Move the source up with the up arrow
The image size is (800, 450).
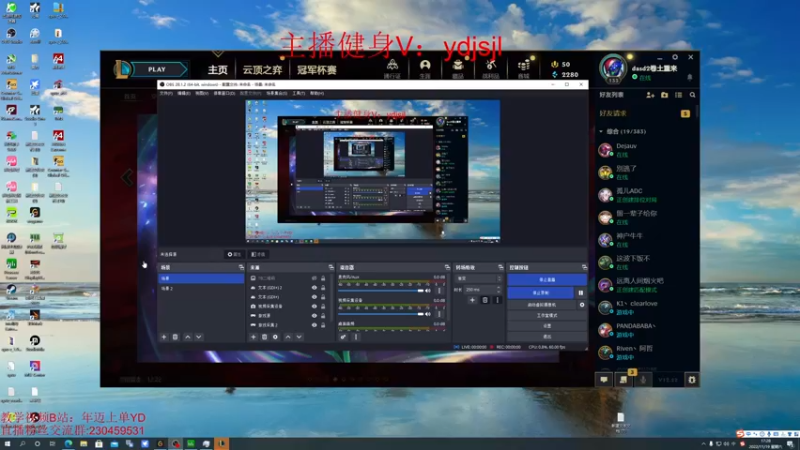(288, 337)
